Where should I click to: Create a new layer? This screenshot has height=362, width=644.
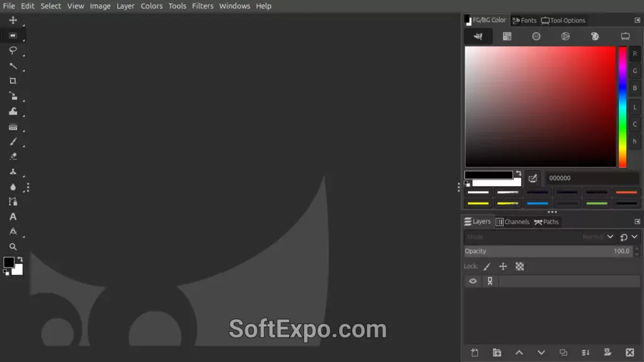(474, 353)
